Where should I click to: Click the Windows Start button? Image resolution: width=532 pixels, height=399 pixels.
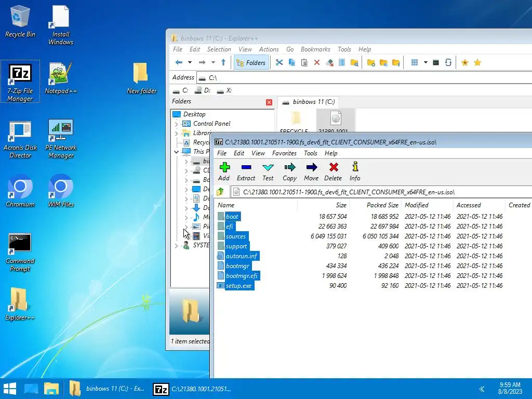click(10, 389)
